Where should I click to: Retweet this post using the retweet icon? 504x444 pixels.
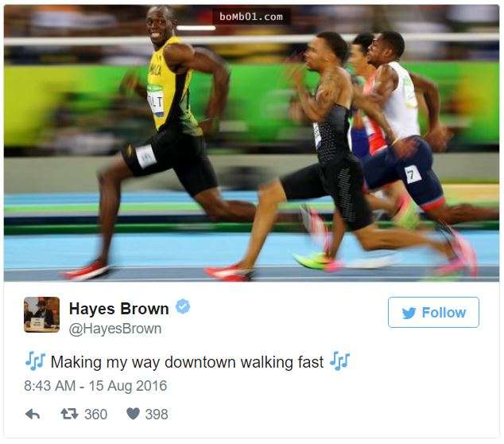click(x=69, y=414)
